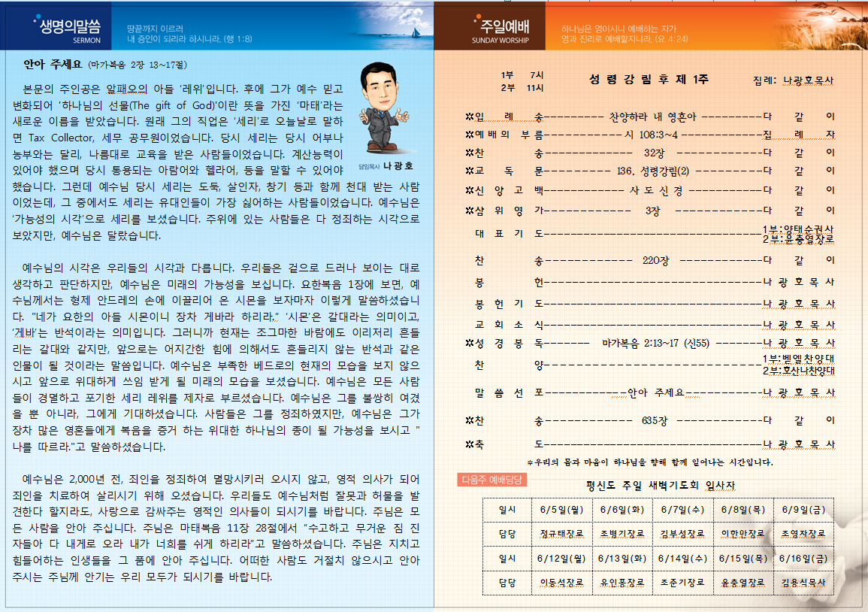Viewport: 868px width, 612px height.
Task: Click the 축도 order label
Action: click(x=504, y=445)
